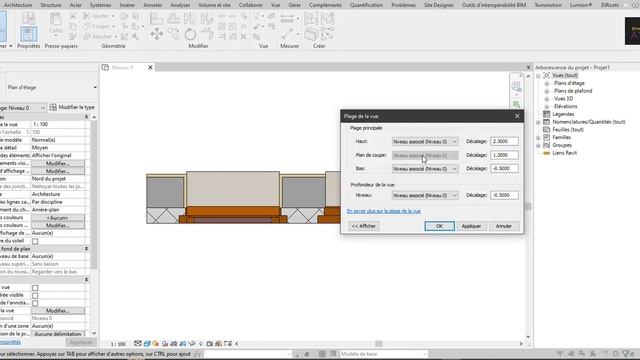Expand the Plans de plafond tree node
This screenshot has height=360, width=640.
(547, 91)
